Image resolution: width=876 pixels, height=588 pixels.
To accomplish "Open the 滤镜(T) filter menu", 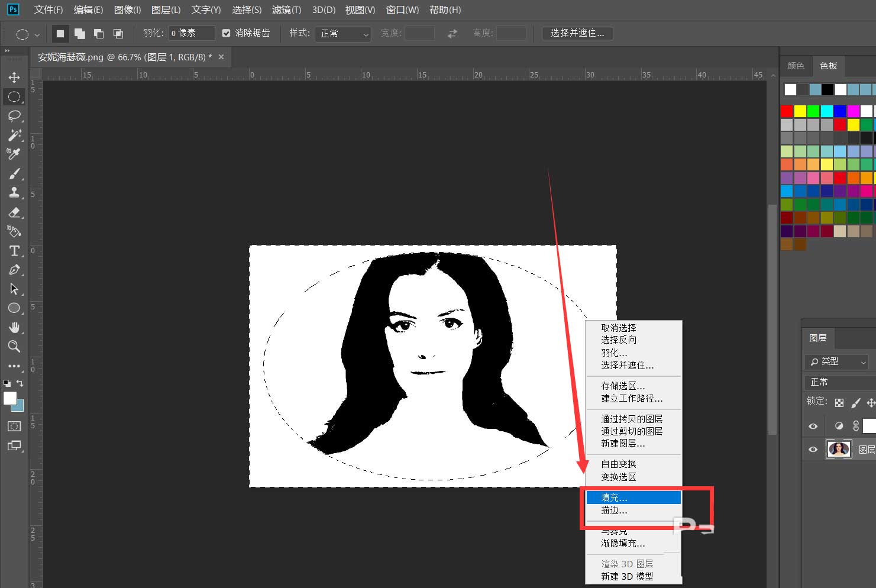I will [286, 10].
